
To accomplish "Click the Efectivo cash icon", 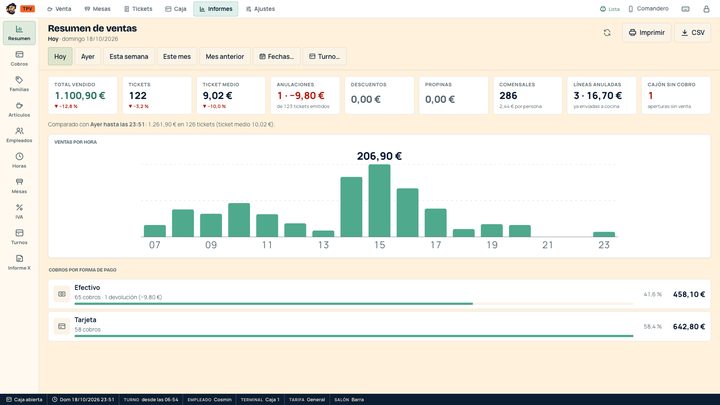I will pyautogui.click(x=62, y=294).
